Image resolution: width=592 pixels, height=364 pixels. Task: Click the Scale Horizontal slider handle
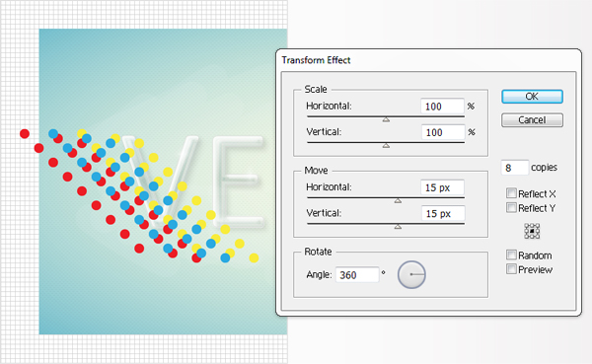coord(386,119)
